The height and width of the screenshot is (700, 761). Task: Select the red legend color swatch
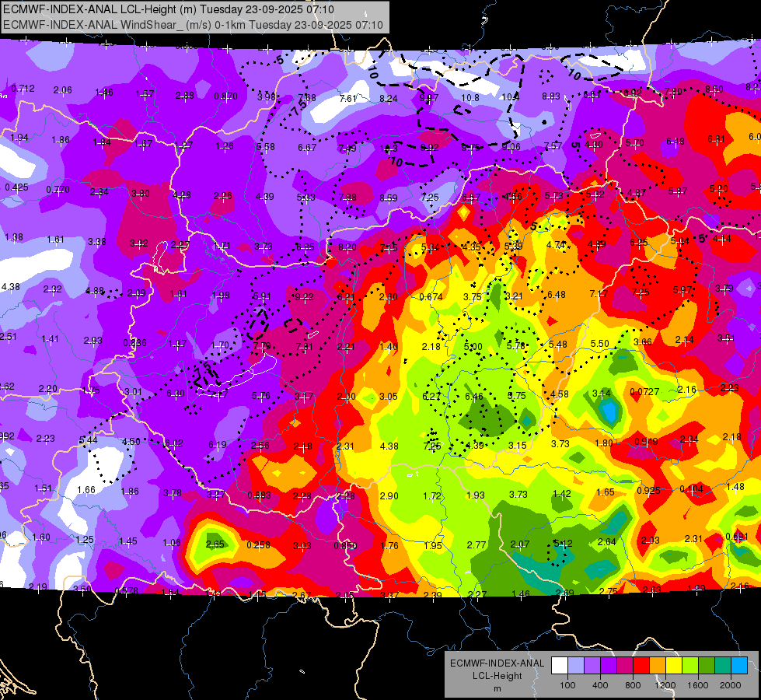coord(641,666)
